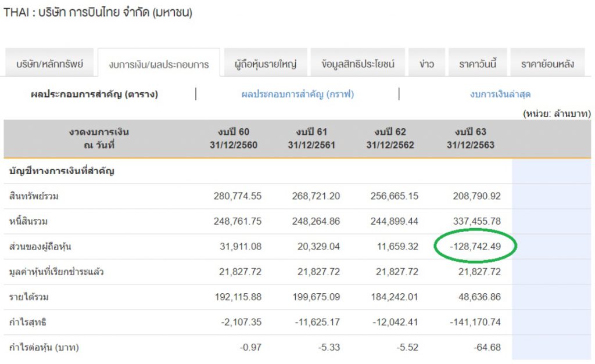Image resolution: width=595 pixels, height=364 pixels.
Task: Click column header งบปี 63 31/12/2563
Action: (471, 138)
